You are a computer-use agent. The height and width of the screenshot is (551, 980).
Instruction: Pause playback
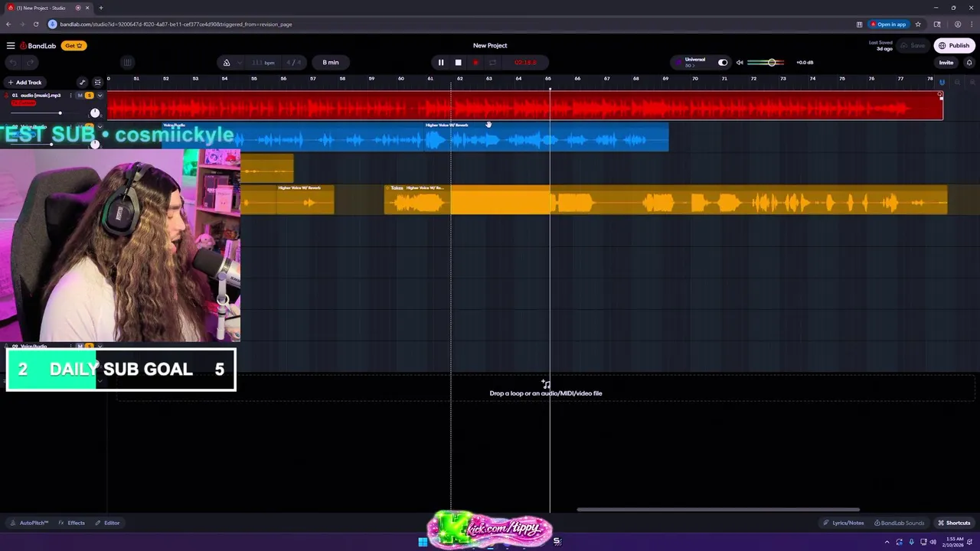[x=441, y=63]
